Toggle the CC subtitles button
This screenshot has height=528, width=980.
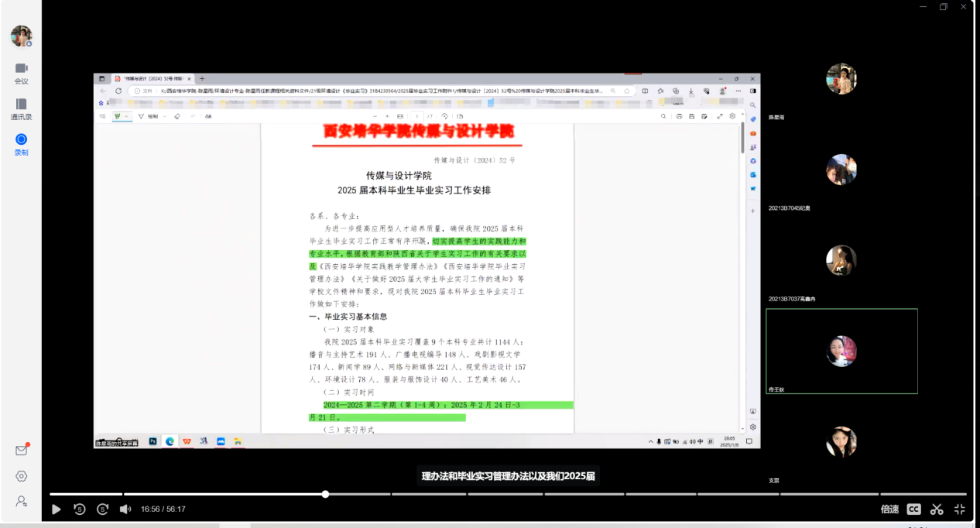click(914, 509)
